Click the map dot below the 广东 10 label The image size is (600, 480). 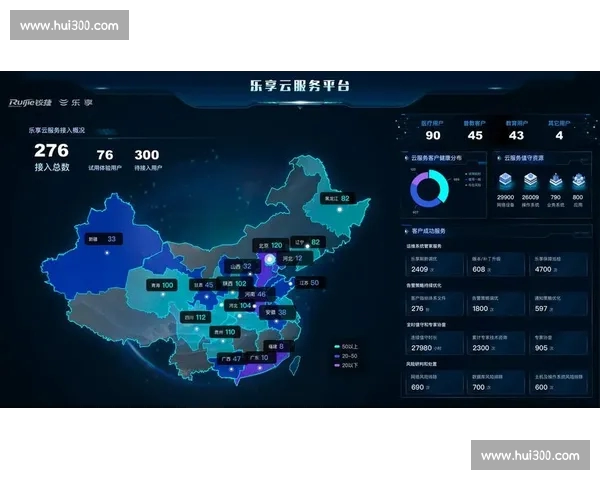coord(260,368)
